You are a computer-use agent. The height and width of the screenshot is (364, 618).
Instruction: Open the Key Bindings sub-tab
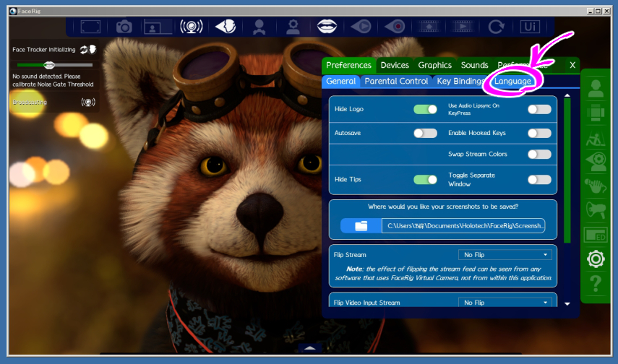coord(460,81)
